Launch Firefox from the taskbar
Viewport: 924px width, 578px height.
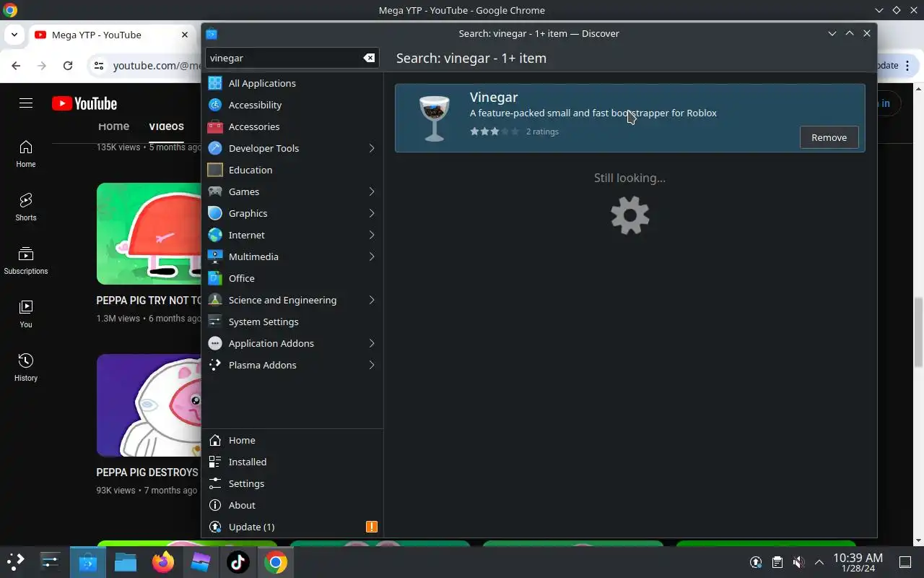tap(163, 562)
